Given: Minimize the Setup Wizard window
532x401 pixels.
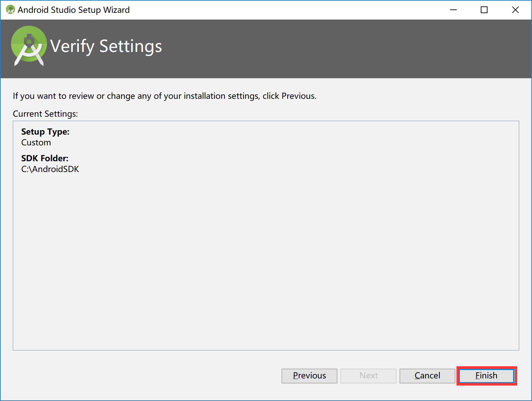Looking at the screenshot, I should click(x=453, y=10).
